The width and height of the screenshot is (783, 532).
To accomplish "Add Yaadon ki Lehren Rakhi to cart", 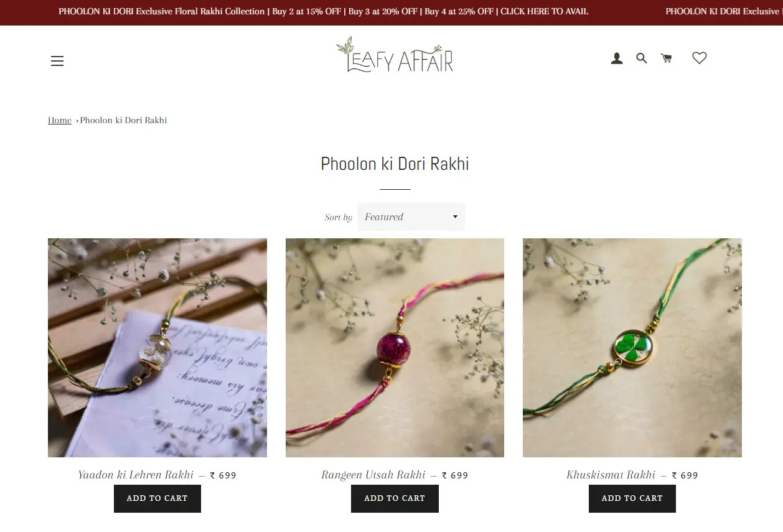I will coord(157,498).
